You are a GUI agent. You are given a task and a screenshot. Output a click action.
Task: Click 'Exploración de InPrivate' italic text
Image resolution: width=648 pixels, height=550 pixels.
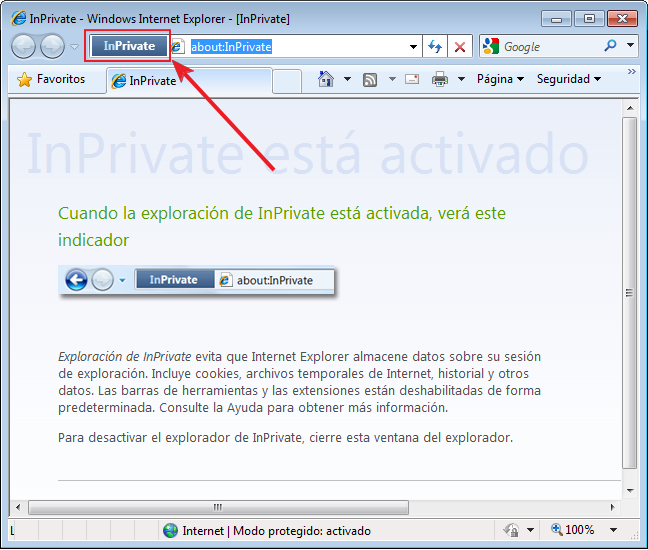[x=124, y=356]
